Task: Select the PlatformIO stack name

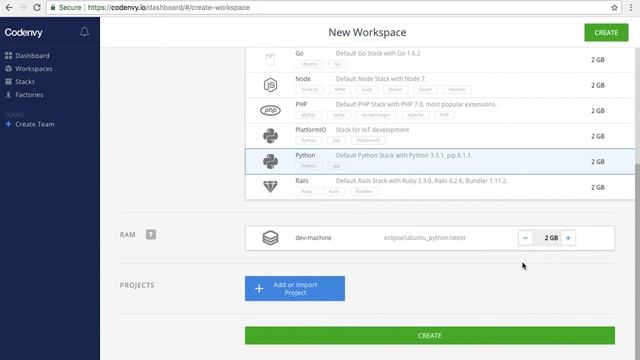Action: click(x=311, y=130)
